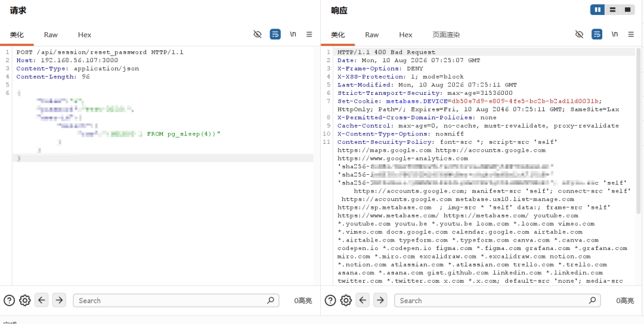
Task: Select top-bottom split layout button
Action: (612, 10)
